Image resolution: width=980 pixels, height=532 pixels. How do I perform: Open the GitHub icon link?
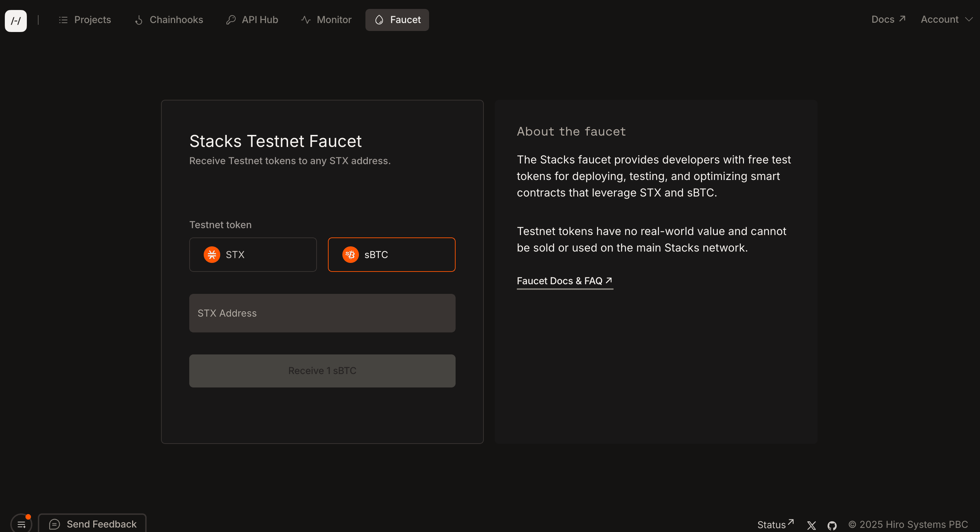(832, 525)
